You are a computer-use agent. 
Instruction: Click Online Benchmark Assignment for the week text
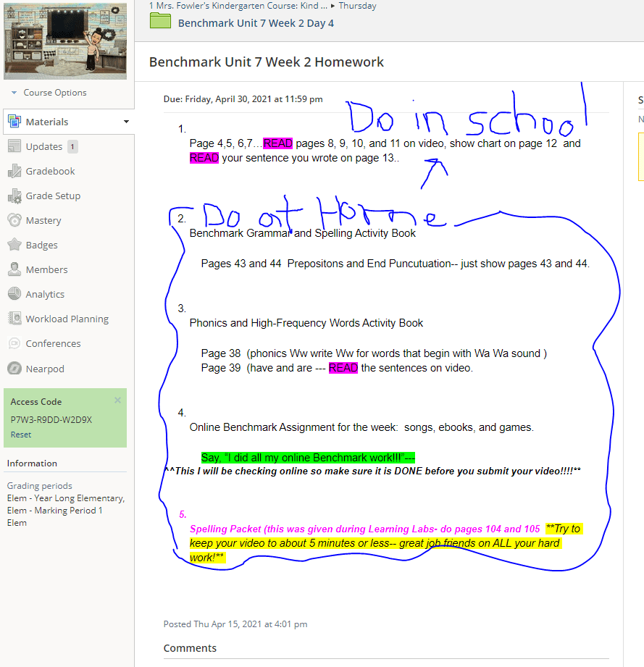[361, 427]
